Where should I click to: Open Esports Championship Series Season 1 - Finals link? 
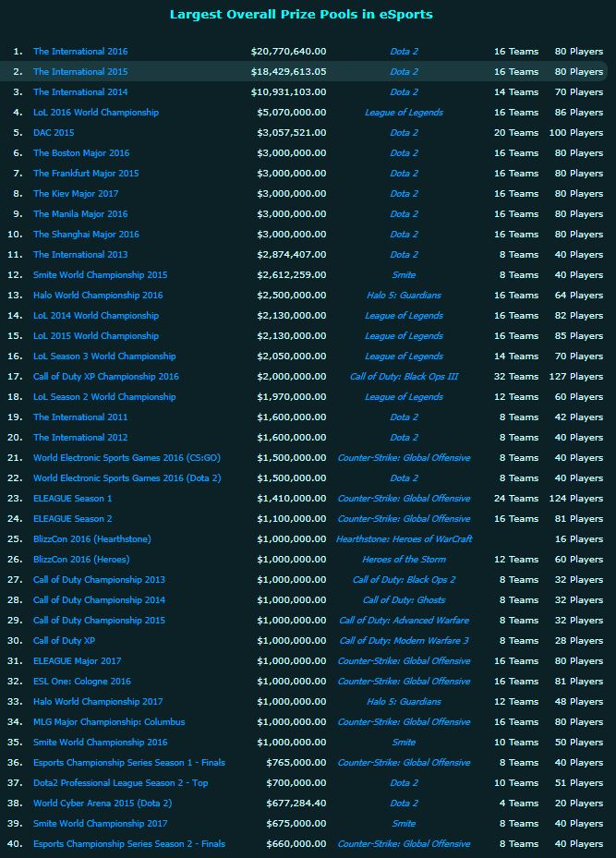(x=129, y=762)
